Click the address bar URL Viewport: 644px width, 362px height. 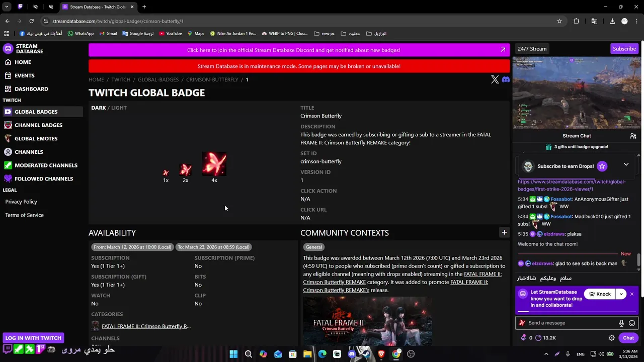point(118,21)
